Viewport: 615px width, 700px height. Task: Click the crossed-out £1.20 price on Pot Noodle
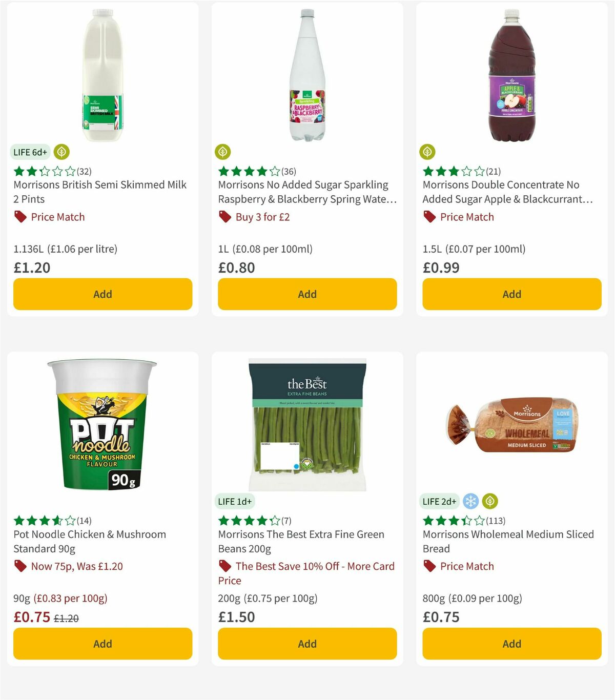[67, 618]
